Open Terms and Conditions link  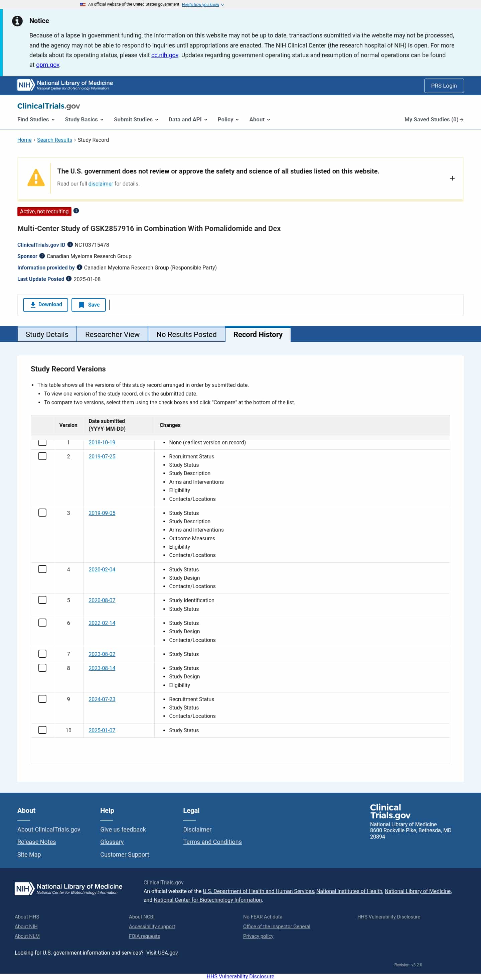coord(212,842)
